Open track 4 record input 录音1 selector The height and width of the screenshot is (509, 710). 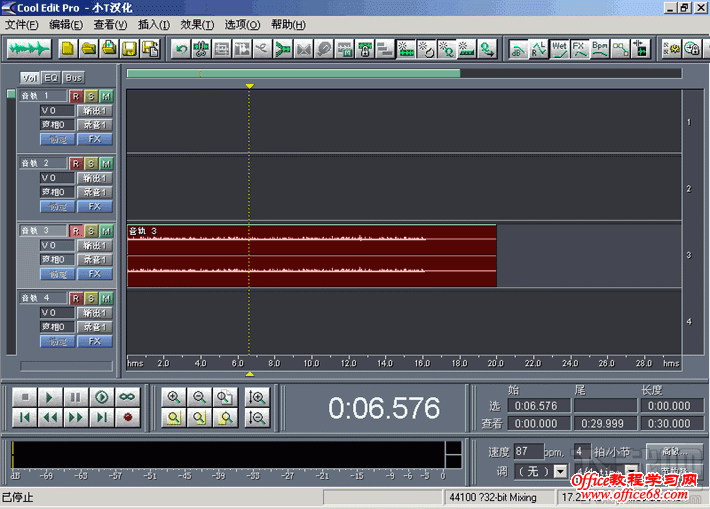click(x=95, y=327)
